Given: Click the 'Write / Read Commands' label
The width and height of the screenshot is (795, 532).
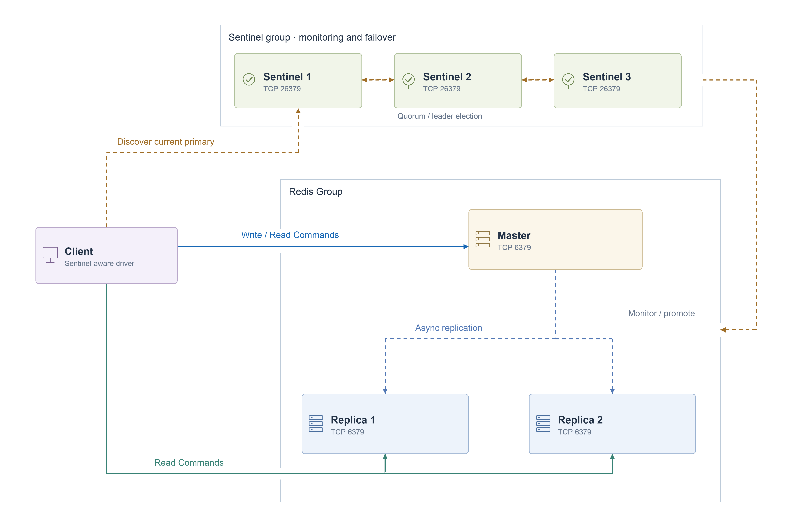Looking at the screenshot, I should coord(290,235).
